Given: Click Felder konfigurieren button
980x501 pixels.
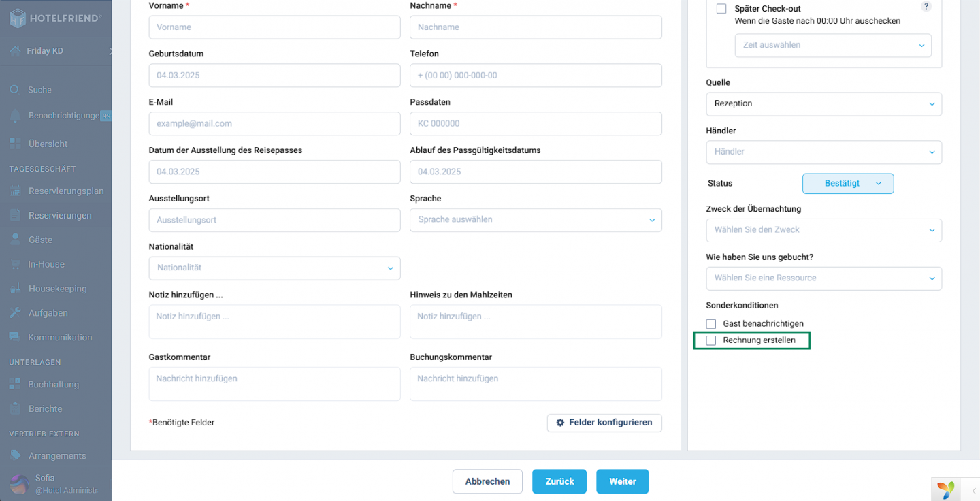Looking at the screenshot, I should coord(604,423).
